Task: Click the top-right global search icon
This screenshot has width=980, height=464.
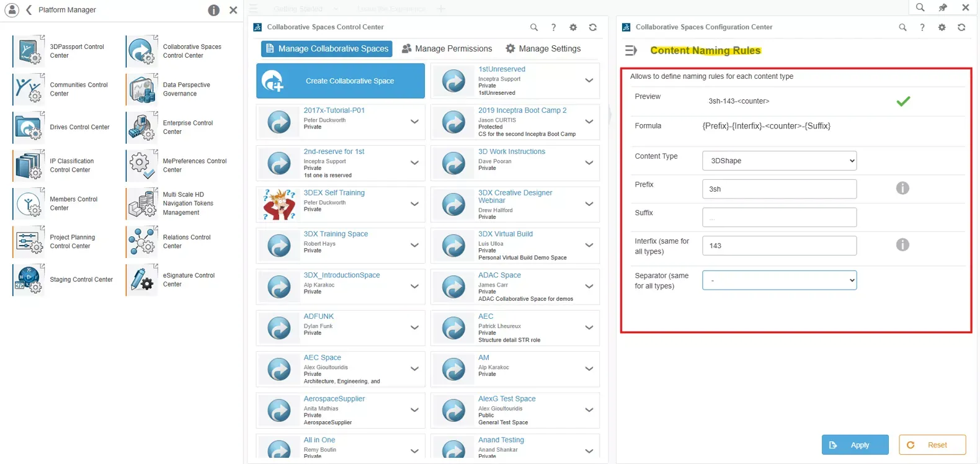Action: point(920,7)
